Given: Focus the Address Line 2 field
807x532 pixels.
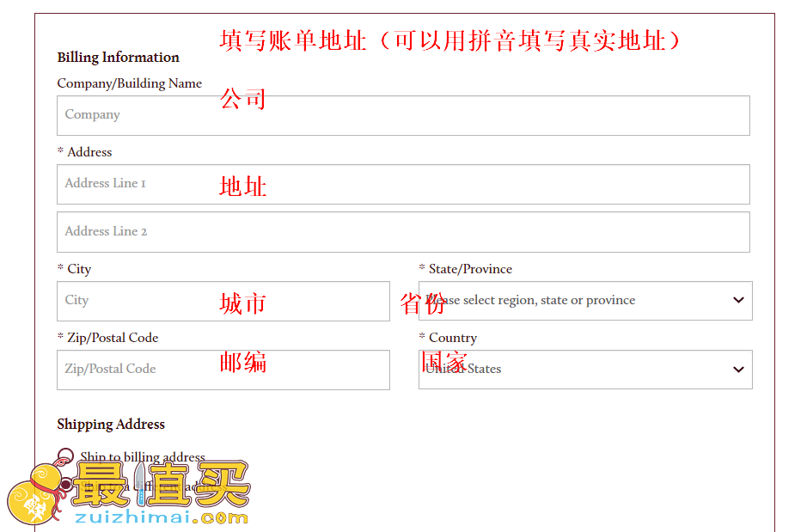Looking at the screenshot, I should [x=403, y=232].
